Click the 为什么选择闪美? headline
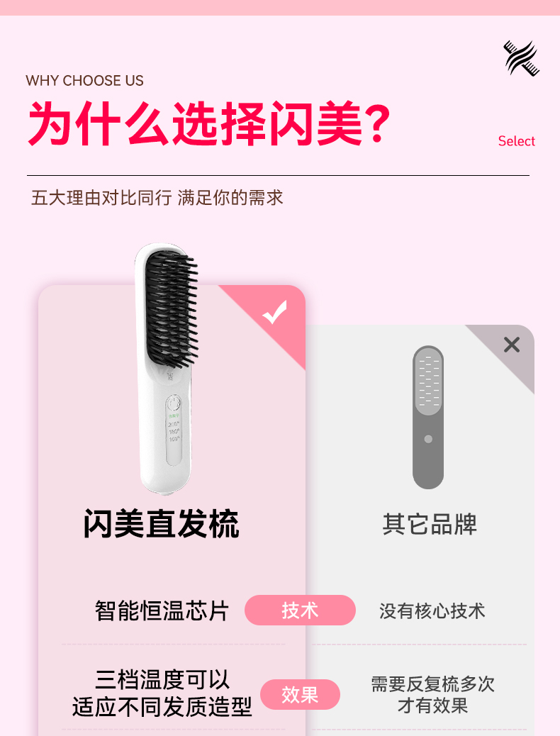Viewport: 560px width, 736px height. 209,124
